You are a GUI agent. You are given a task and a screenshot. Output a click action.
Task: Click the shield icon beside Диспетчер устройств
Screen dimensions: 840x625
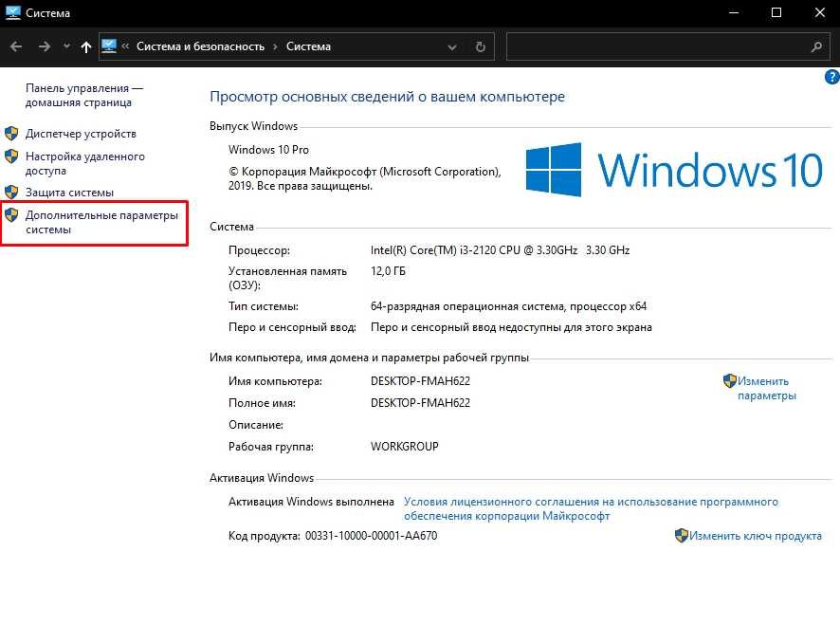[11, 134]
